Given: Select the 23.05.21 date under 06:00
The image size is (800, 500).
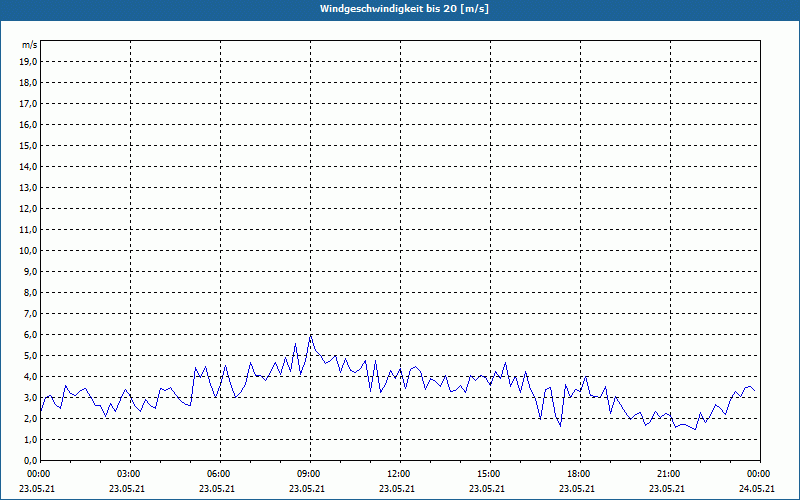Looking at the screenshot, I should 217,488.
